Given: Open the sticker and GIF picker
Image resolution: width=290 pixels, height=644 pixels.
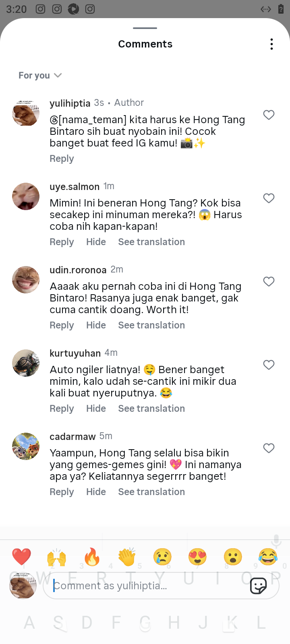Looking at the screenshot, I should pyautogui.click(x=258, y=586).
